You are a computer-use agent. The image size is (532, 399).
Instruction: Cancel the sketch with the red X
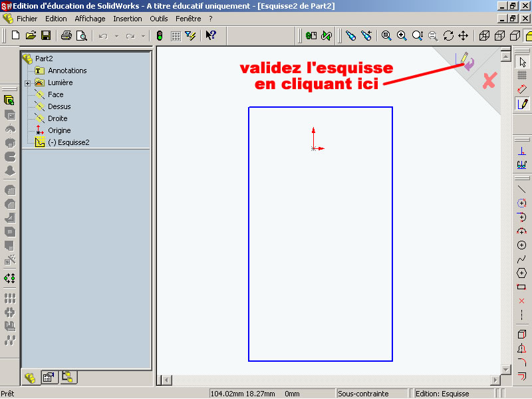tap(489, 81)
